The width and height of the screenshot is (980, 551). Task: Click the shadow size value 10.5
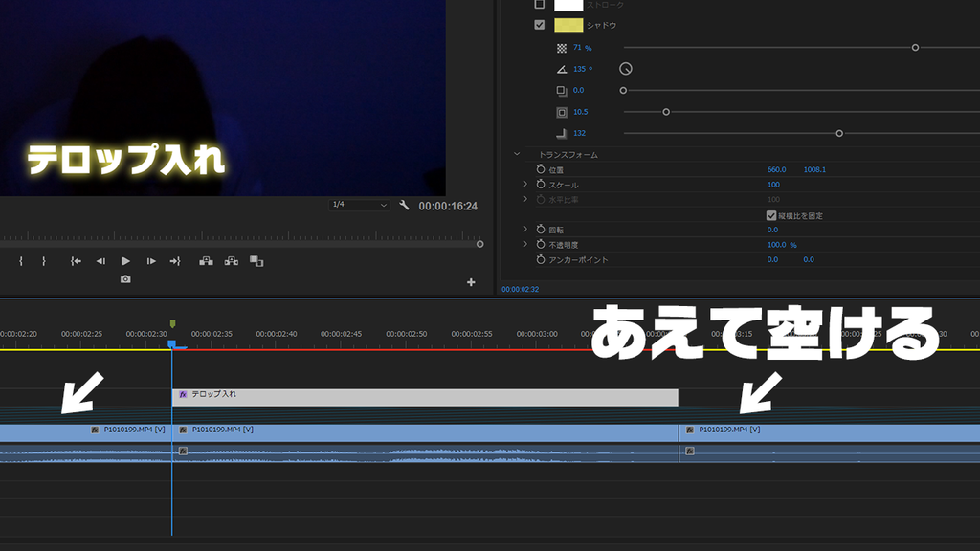pos(581,112)
